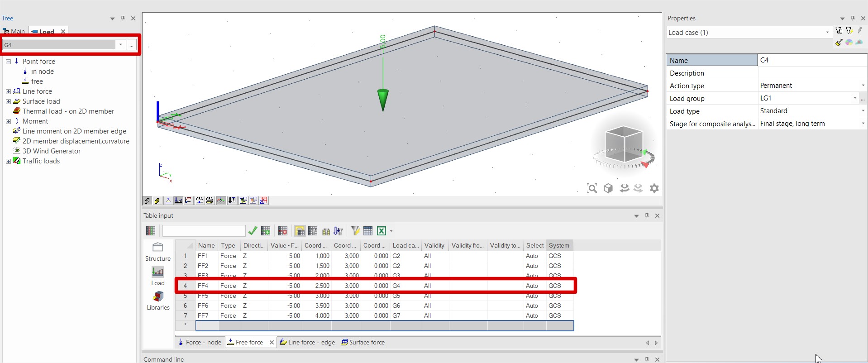Image resolution: width=868 pixels, height=363 pixels.
Task: Click the yellow paintbrush icon in Properties
Action: (839, 43)
